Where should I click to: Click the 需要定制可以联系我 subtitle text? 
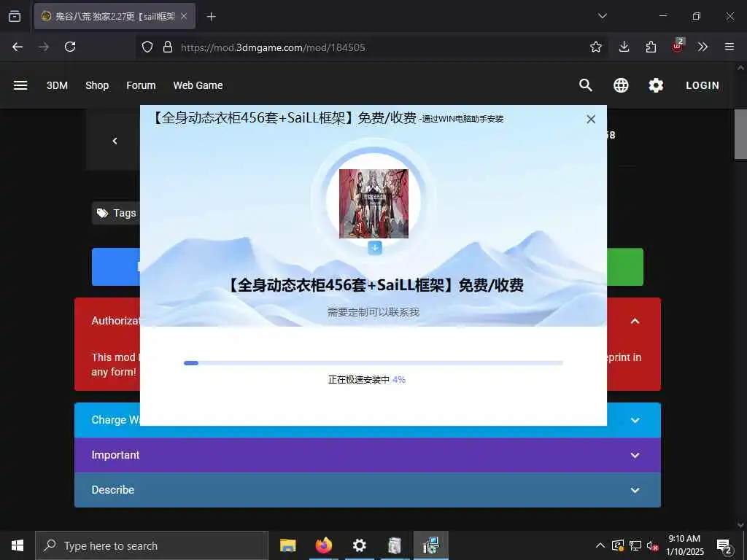tap(373, 312)
